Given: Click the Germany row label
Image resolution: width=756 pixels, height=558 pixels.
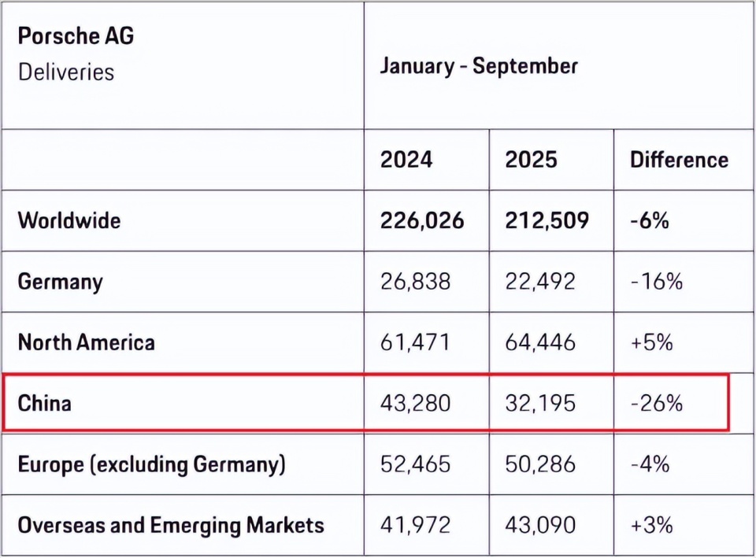Looking at the screenshot, I should pos(60,281).
